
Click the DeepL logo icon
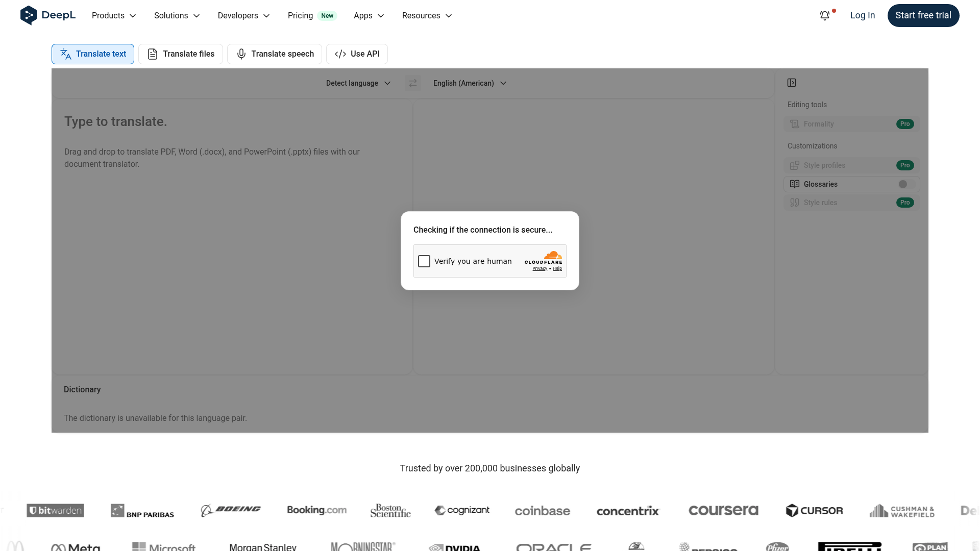click(29, 15)
